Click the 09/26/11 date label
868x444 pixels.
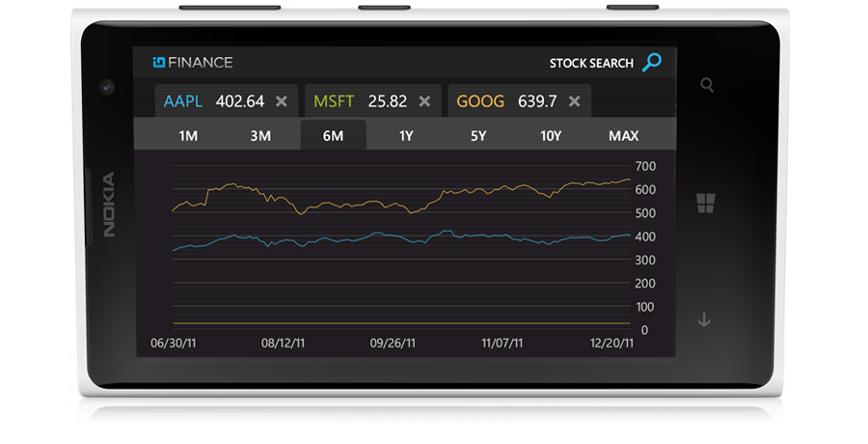[x=393, y=343]
